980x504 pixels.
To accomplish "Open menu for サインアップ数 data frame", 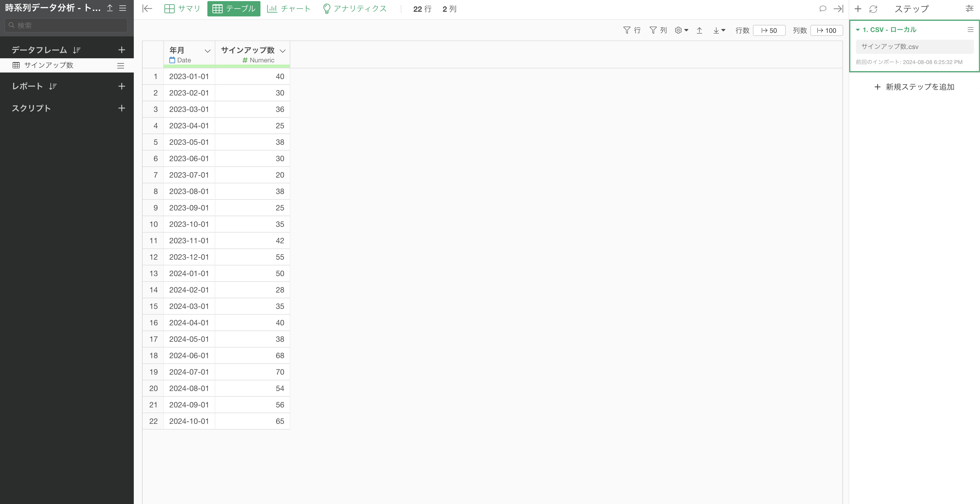I will tap(121, 65).
